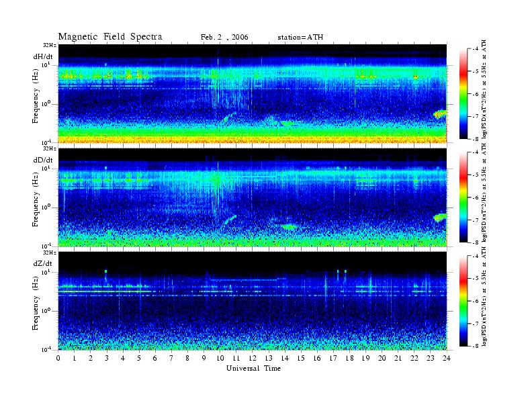The width and height of the screenshot is (532, 411).
Task: Click the "dZ/dt" panel label
Action: [43, 263]
